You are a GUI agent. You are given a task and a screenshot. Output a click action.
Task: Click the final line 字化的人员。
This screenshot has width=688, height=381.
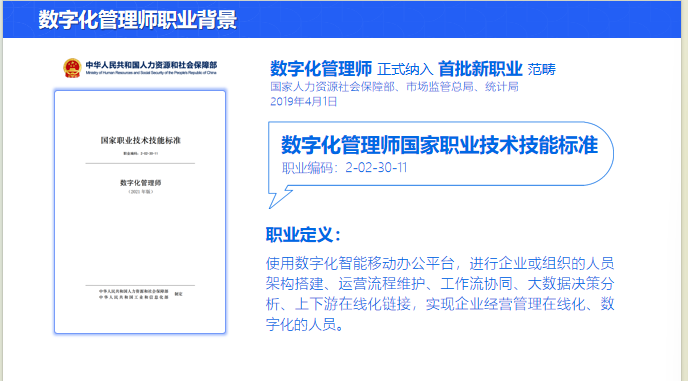point(305,324)
